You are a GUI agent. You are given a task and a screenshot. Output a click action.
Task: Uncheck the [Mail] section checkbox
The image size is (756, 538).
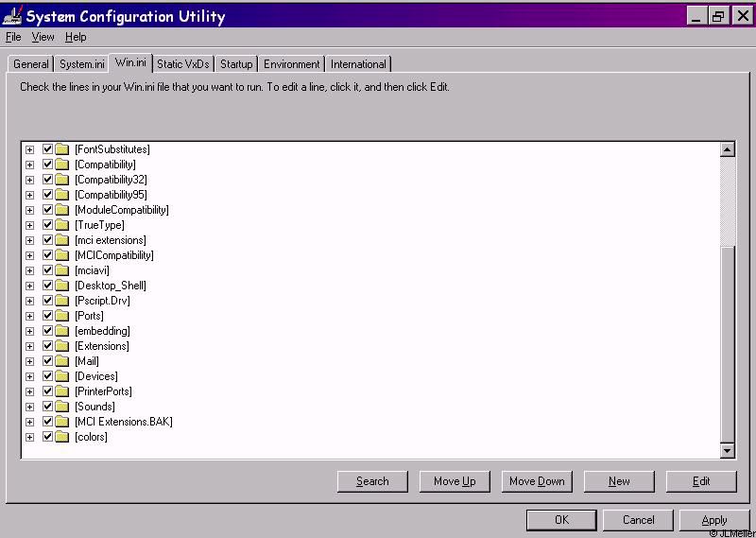(x=47, y=361)
